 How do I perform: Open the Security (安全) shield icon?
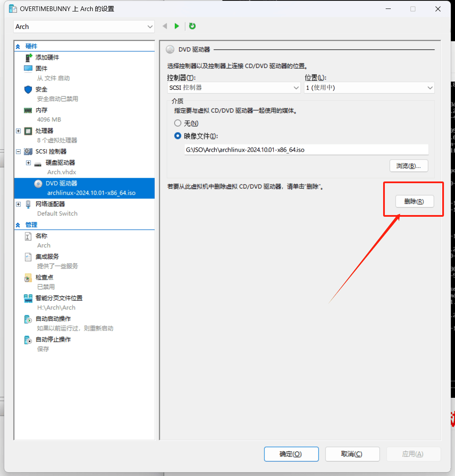pyautogui.click(x=28, y=89)
